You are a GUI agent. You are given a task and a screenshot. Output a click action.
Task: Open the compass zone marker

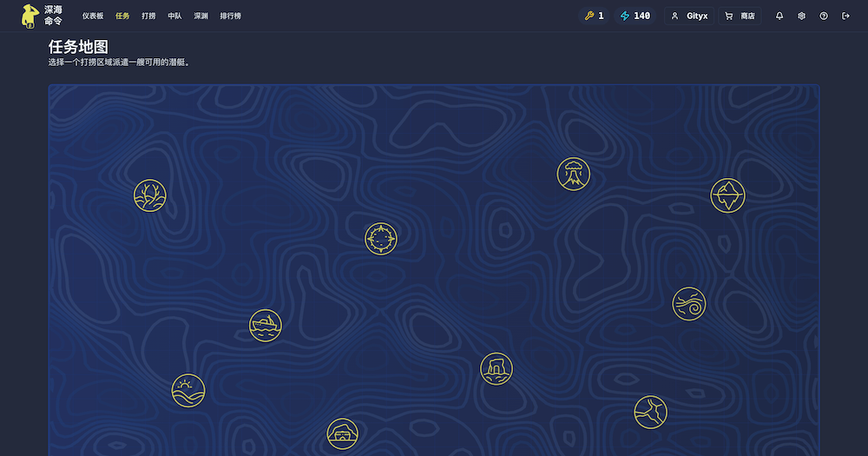381,238
